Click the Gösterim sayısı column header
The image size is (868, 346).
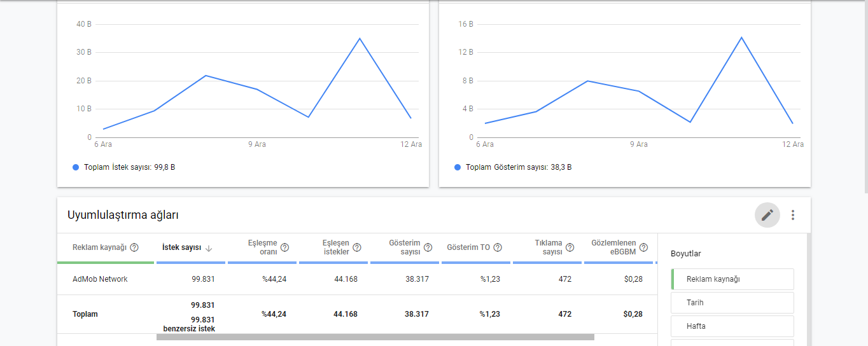pyautogui.click(x=405, y=247)
